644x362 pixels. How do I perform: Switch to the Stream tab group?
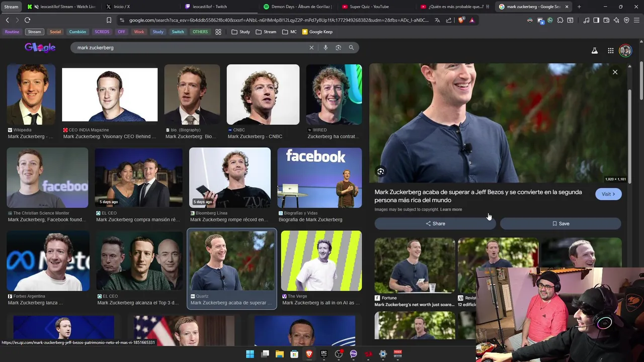point(11,7)
